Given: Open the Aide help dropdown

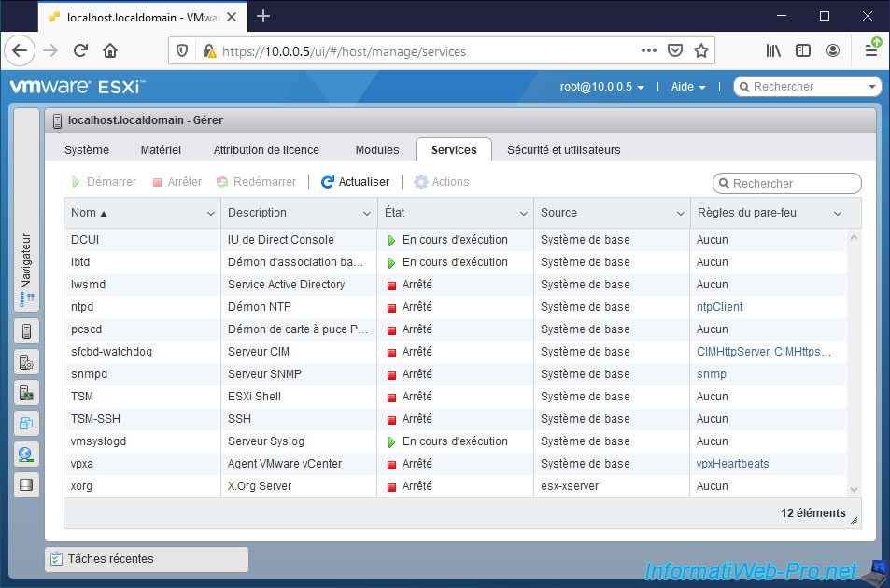Looking at the screenshot, I should point(688,87).
